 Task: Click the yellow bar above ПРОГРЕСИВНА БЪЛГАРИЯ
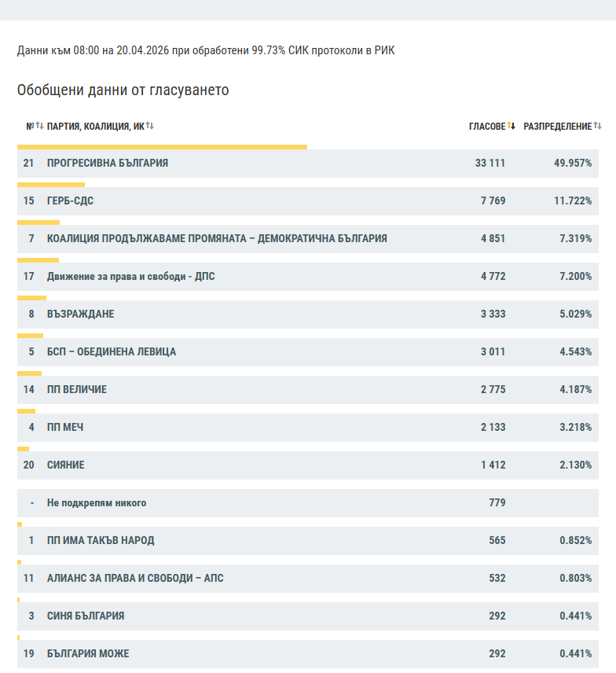162,146
